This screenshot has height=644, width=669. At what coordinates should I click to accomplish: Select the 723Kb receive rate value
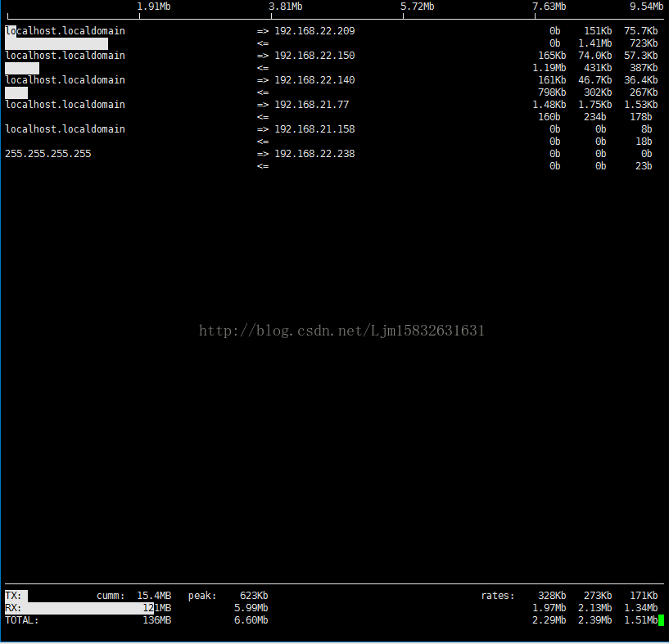pos(644,43)
